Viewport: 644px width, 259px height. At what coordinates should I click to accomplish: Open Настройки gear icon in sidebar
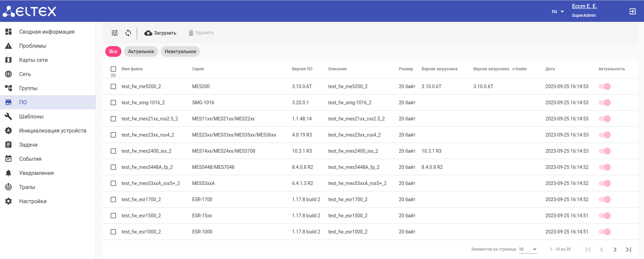pos(9,201)
